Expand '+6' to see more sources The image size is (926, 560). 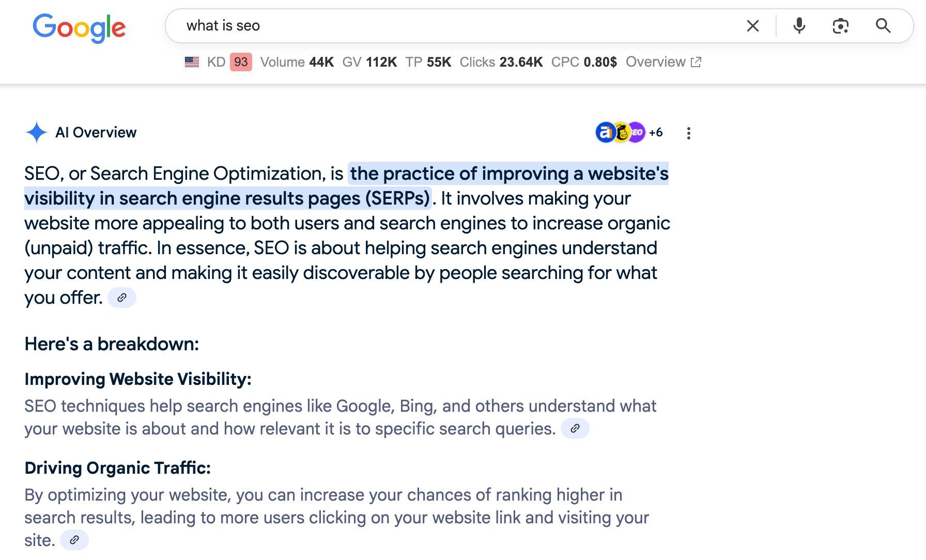coord(656,132)
